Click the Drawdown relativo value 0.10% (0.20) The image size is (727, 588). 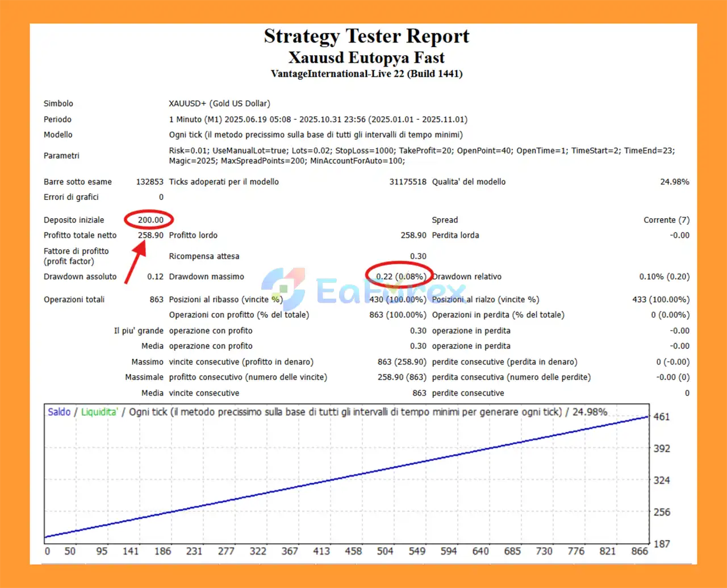(664, 277)
